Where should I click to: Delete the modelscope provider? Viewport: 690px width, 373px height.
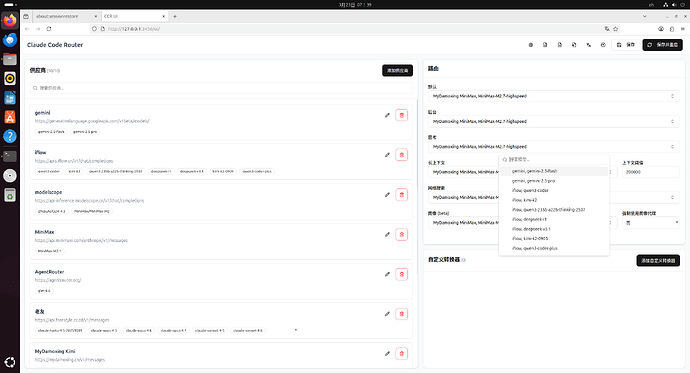coord(401,195)
